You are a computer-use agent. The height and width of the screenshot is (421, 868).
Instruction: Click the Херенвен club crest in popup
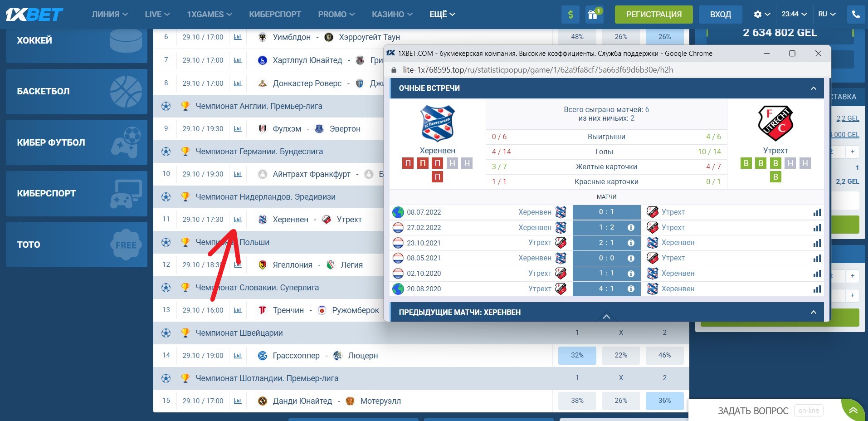[438, 123]
